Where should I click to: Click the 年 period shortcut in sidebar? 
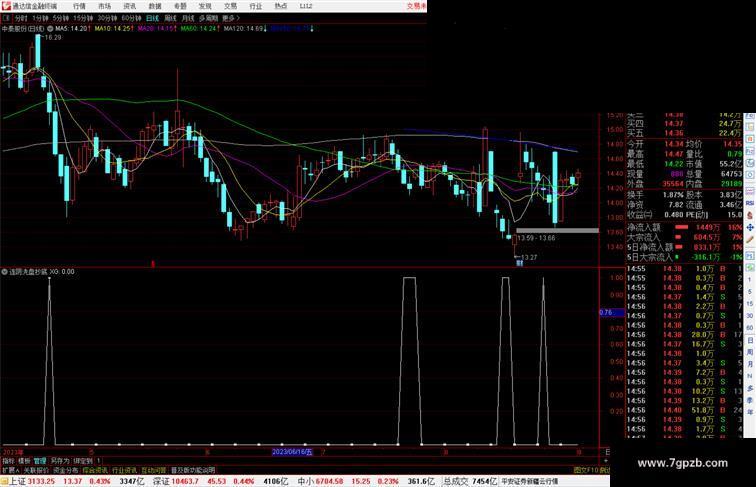(x=750, y=412)
